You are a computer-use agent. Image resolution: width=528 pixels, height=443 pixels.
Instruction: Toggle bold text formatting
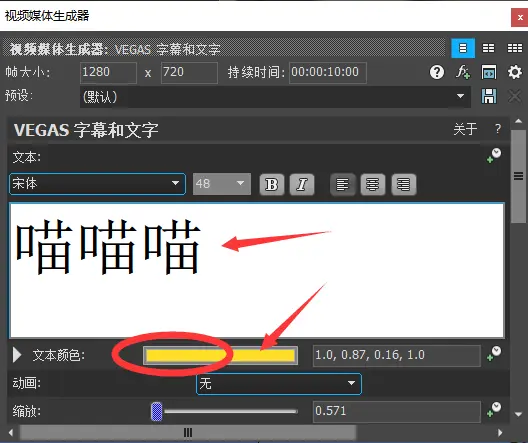[x=272, y=184]
